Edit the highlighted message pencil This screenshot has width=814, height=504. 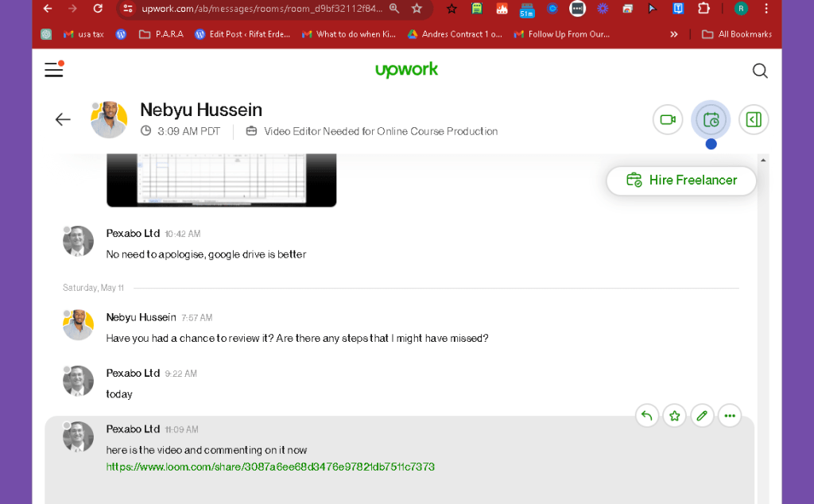(702, 416)
